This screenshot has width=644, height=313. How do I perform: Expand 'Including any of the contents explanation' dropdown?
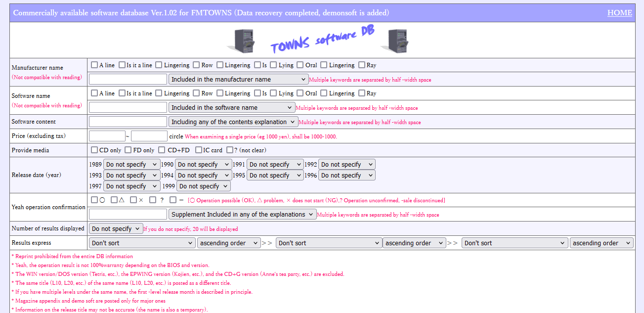pos(233,122)
